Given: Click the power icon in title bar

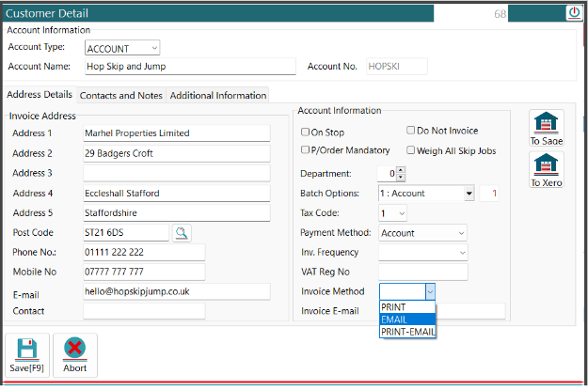Looking at the screenshot, I should click(574, 12).
